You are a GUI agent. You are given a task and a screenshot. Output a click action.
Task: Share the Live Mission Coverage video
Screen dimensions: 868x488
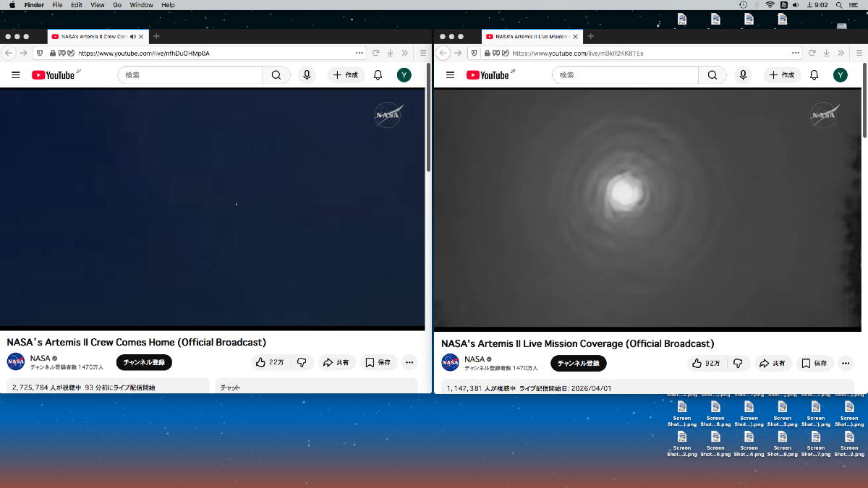click(x=772, y=363)
